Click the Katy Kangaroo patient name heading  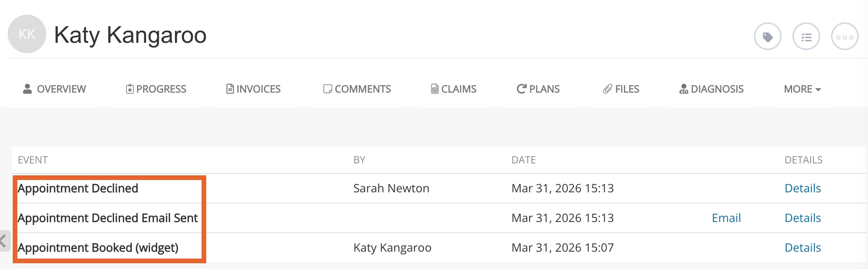[x=130, y=35]
